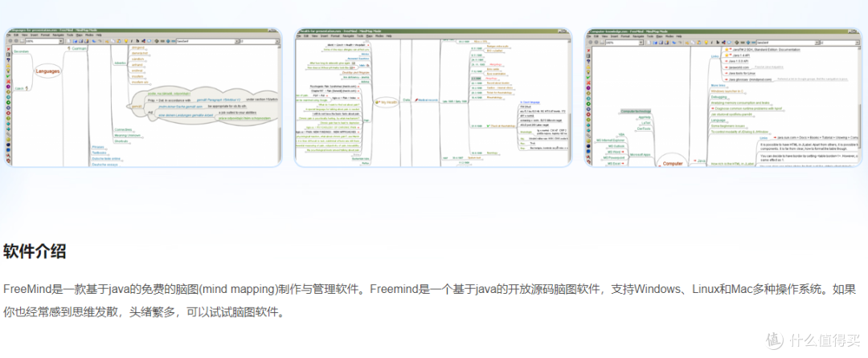Open the Languages mind map thumbnail
The image size is (868, 358).
tap(143, 96)
